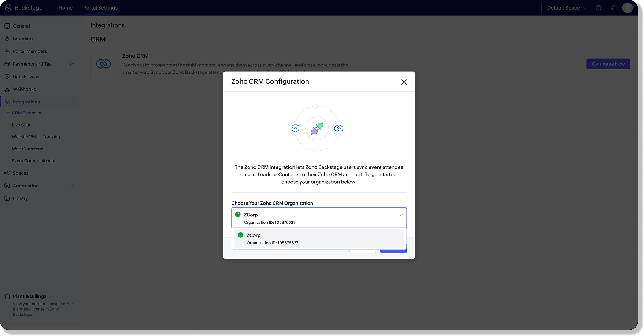The height and width of the screenshot is (336, 644).
Task: Open Payments and Tax settings
Action: [x=32, y=64]
